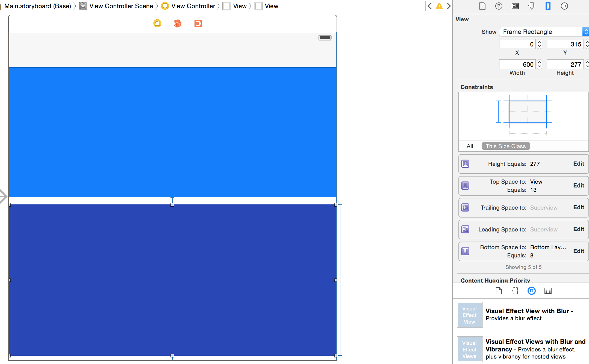Click the Y position field

pyautogui.click(x=565, y=44)
